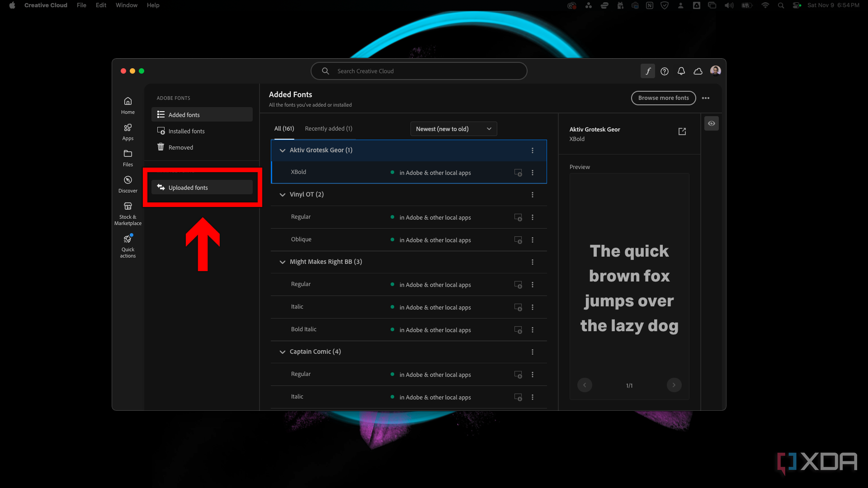Click the fonts 'f' icon in header

pos(648,71)
